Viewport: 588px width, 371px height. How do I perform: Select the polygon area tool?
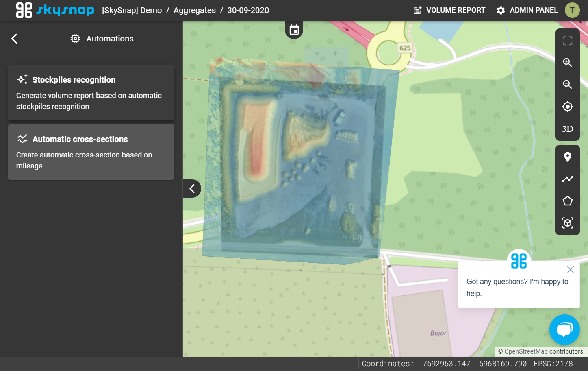[568, 201]
